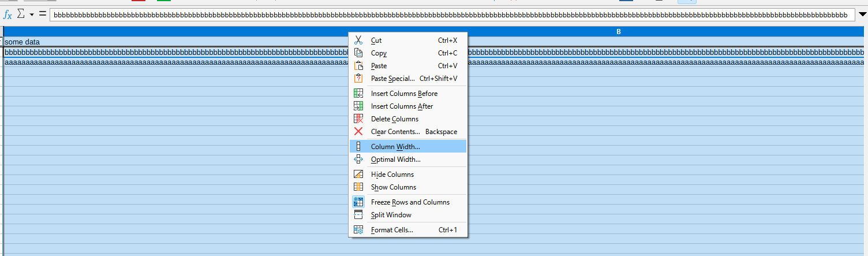Click the Insert Columns Before icon

coord(358,94)
